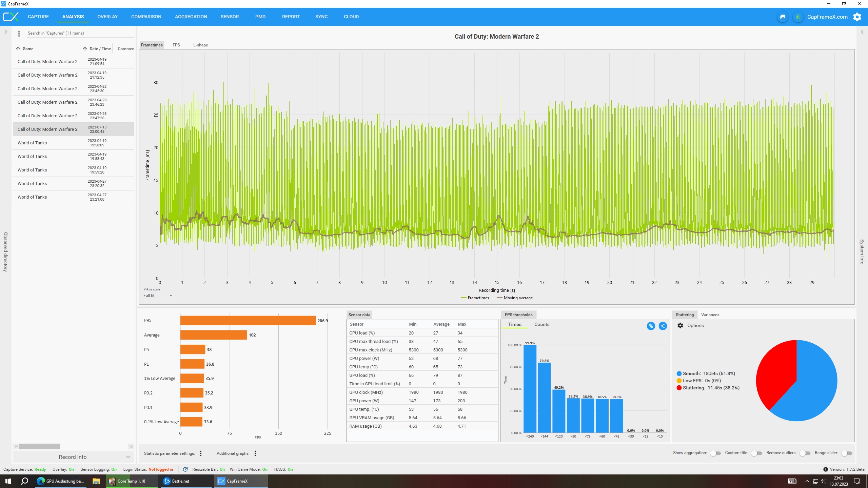Click the version info icon
The width and height of the screenshot is (868, 488).
click(825, 469)
